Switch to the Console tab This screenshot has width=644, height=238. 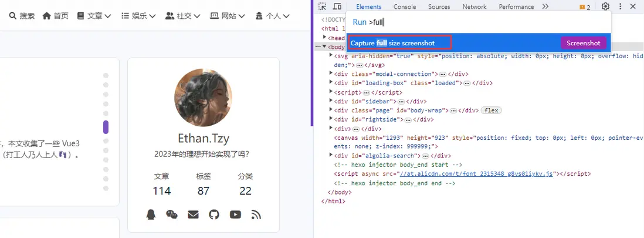405,6
